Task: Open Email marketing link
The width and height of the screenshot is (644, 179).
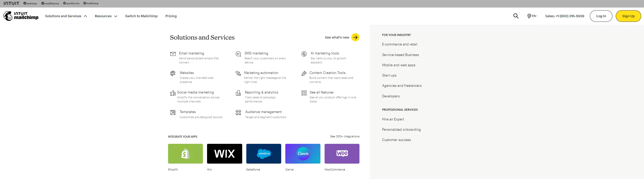Action: [192, 53]
